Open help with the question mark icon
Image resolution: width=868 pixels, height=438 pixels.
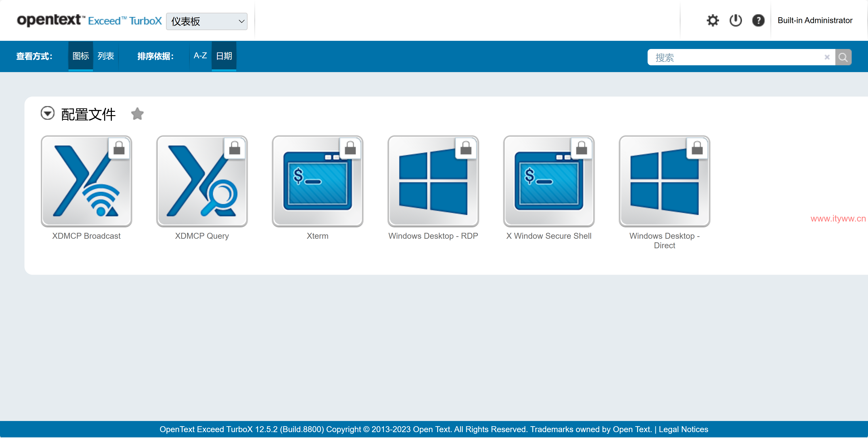[758, 21]
